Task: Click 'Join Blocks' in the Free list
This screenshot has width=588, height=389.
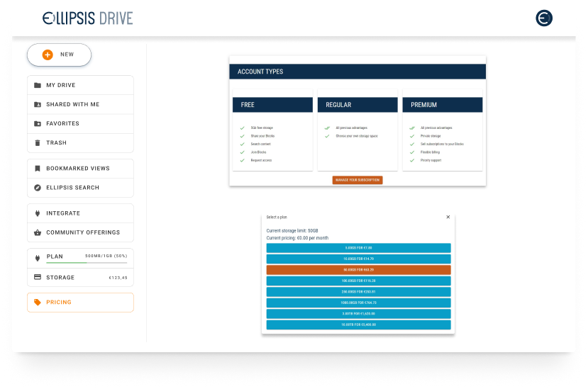Action: [258, 152]
